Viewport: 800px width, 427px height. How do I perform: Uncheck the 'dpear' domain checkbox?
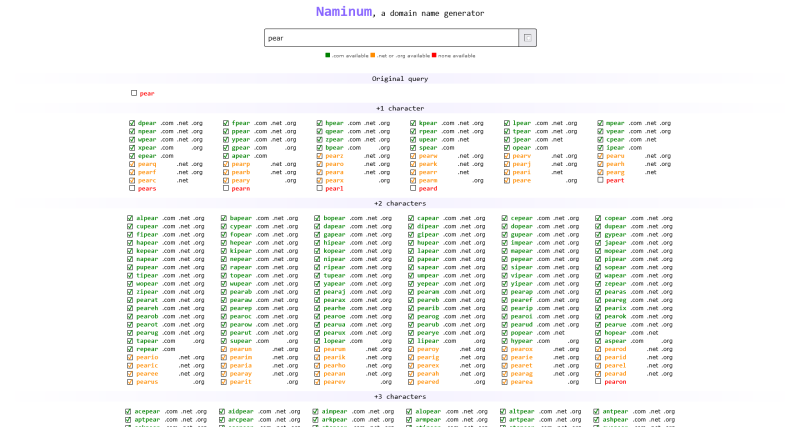[x=132, y=123]
